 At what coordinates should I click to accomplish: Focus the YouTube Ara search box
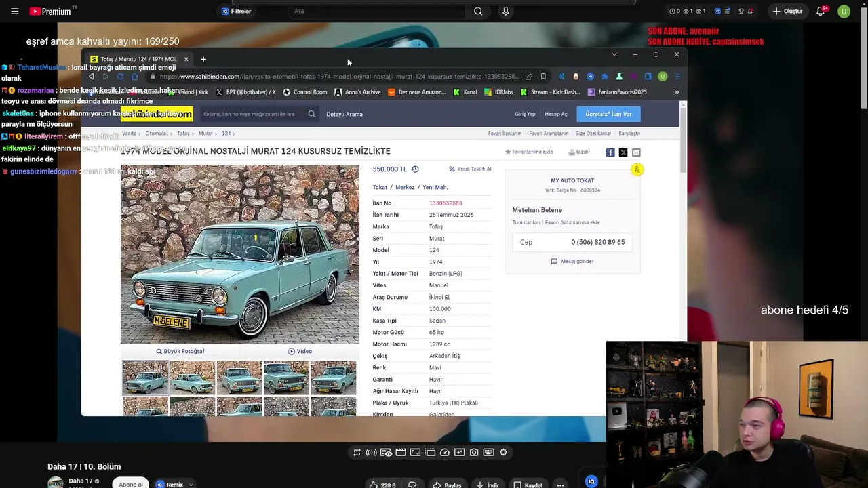pos(376,12)
